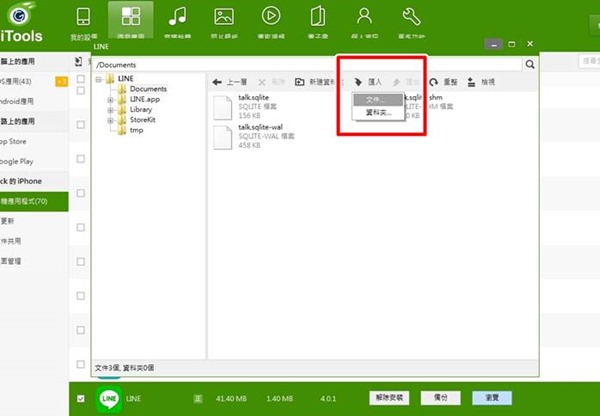Screen dimensions: 600x416
Task: Select 應用程式(70) under the iPhone
Action: 34,201
